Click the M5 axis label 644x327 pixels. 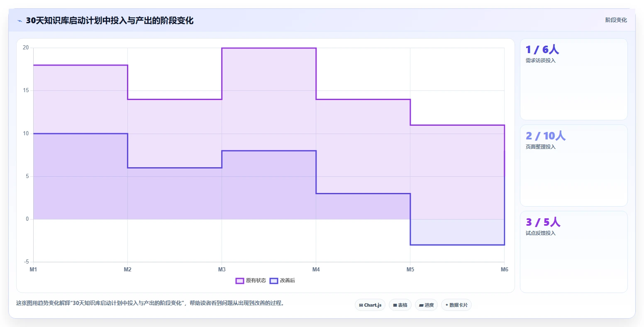(x=410, y=270)
